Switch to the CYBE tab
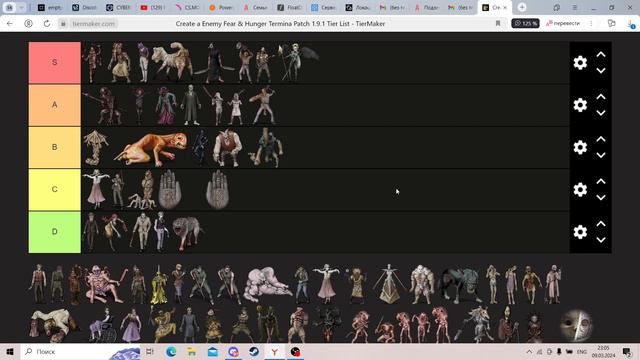 [118, 7]
